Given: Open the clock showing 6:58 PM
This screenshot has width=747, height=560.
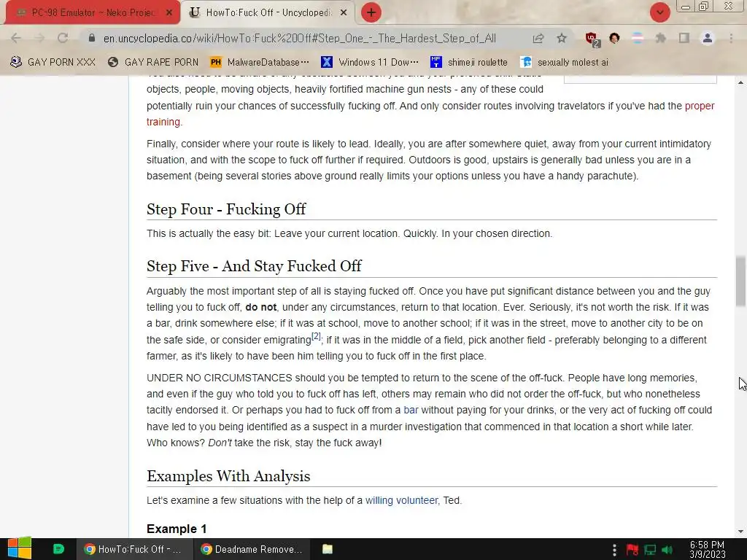Looking at the screenshot, I should [707, 550].
